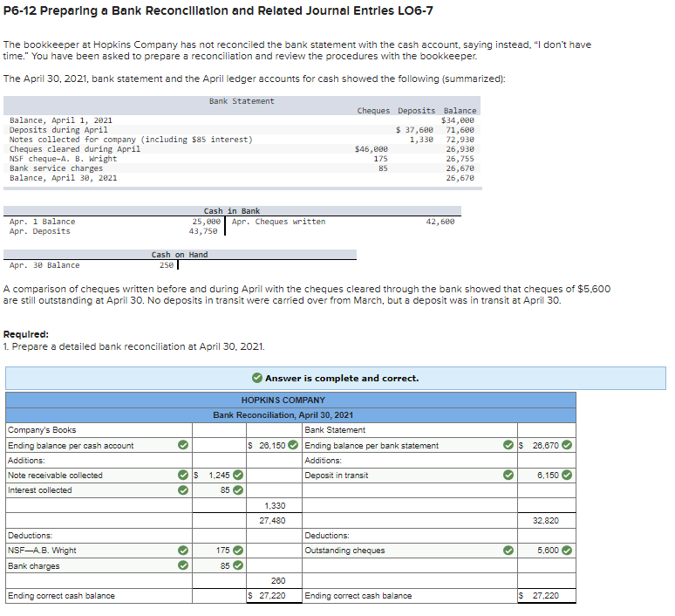Select the NSF—A.B. Wright cell
The width and height of the screenshot is (675, 616).
pyautogui.click(x=99, y=551)
